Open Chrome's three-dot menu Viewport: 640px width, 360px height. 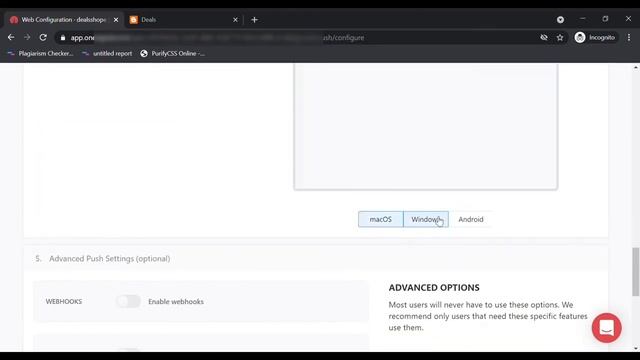pos(629,38)
